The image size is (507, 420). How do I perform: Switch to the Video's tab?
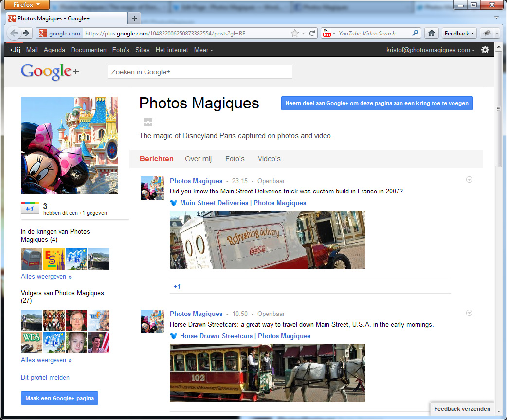(269, 159)
